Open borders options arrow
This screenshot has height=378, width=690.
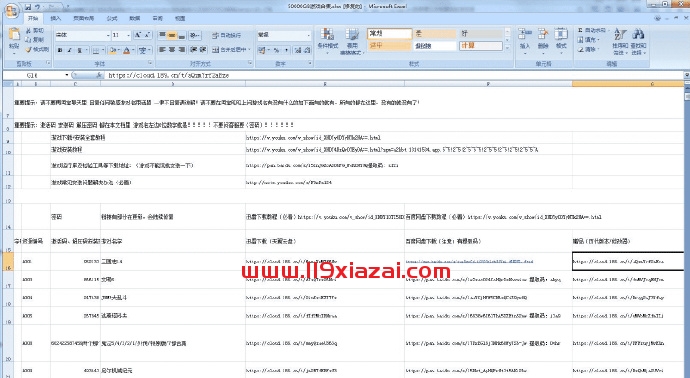coord(103,51)
